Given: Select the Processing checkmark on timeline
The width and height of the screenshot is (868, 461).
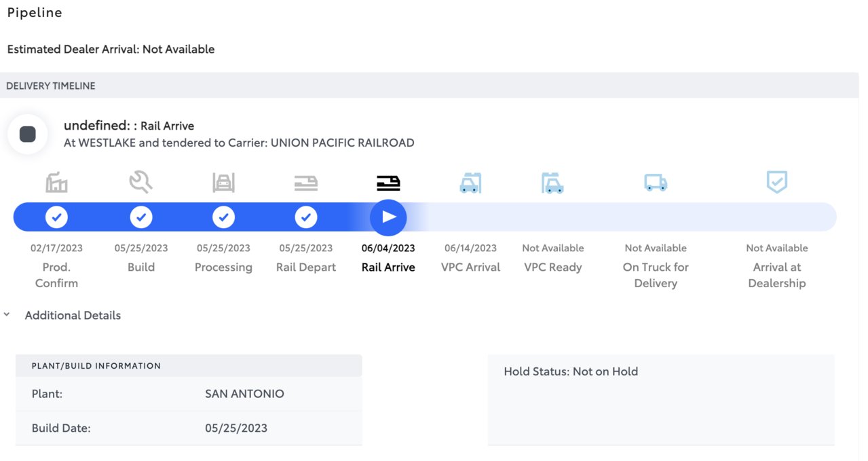Looking at the screenshot, I should click(x=223, y=217).
